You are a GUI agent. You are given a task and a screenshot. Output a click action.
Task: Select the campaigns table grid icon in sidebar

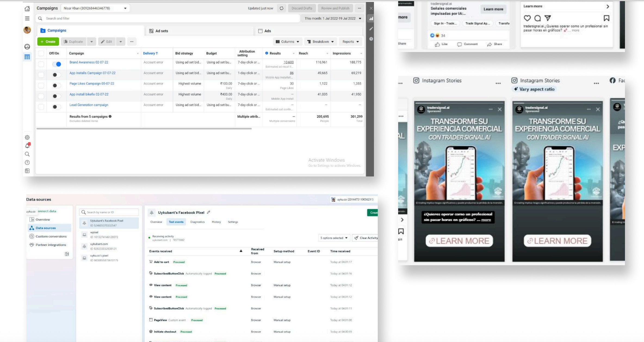27,57
